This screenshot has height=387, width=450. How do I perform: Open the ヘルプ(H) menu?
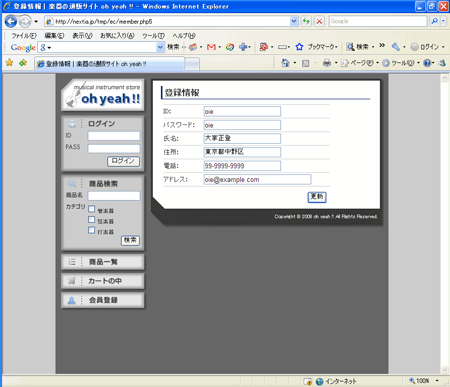(x=184, y=36)
